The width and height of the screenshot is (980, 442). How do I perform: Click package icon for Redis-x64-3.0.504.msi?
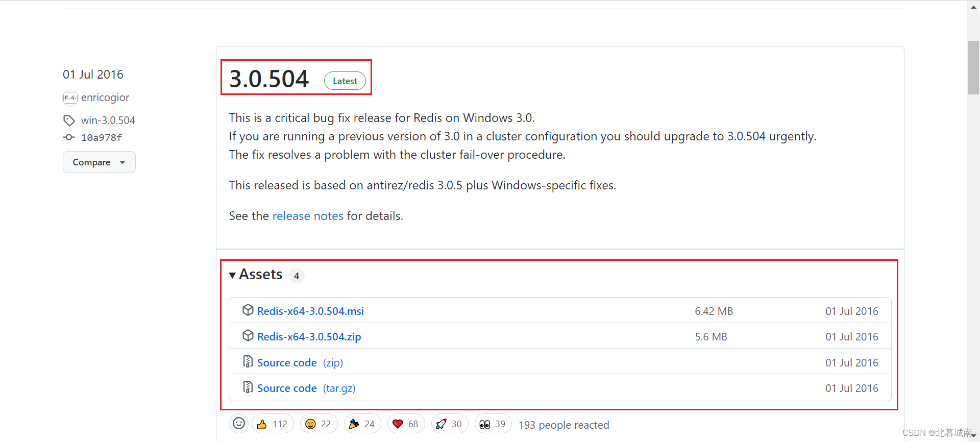(248, 310)
